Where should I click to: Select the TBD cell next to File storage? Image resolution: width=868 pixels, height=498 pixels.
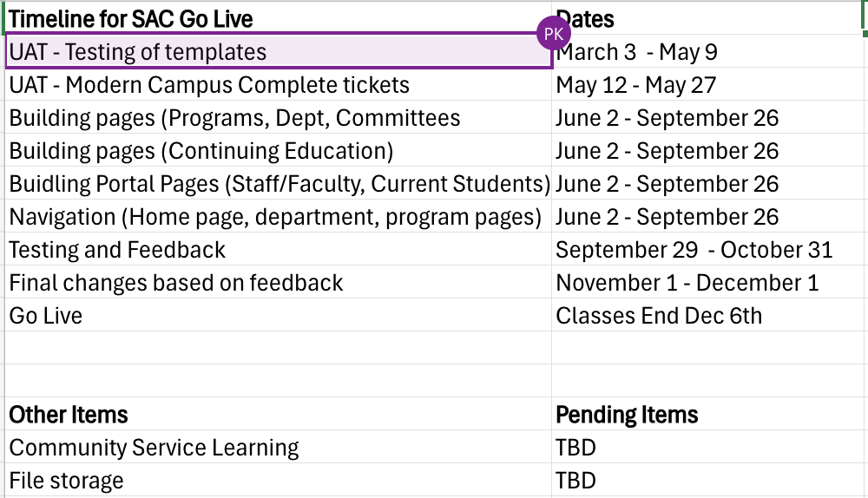click(575, 481)
